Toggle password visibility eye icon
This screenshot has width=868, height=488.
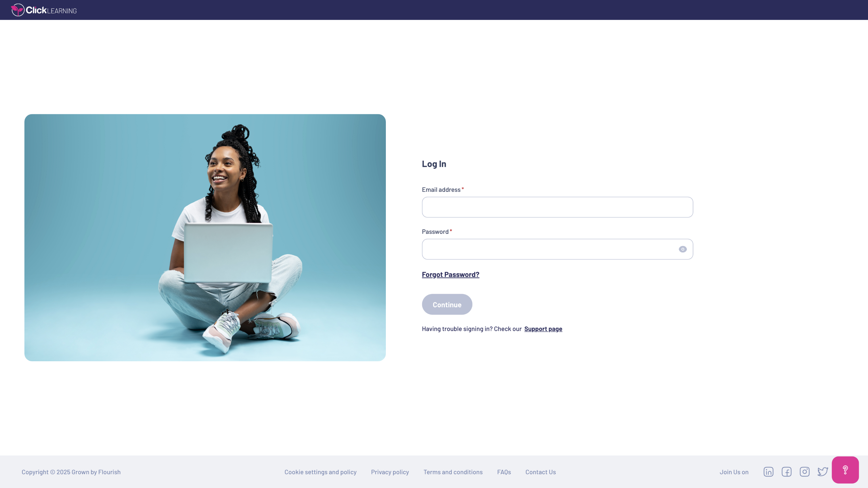coord(683,249)
